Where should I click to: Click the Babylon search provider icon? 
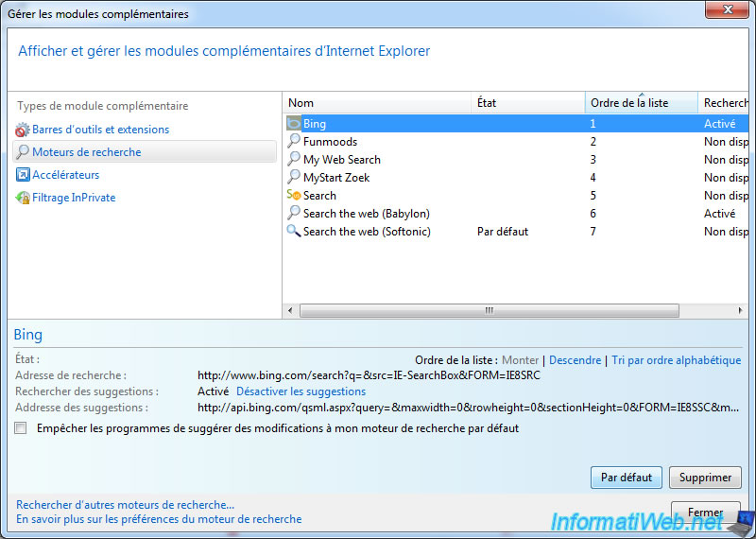click(x=294, y=213)
